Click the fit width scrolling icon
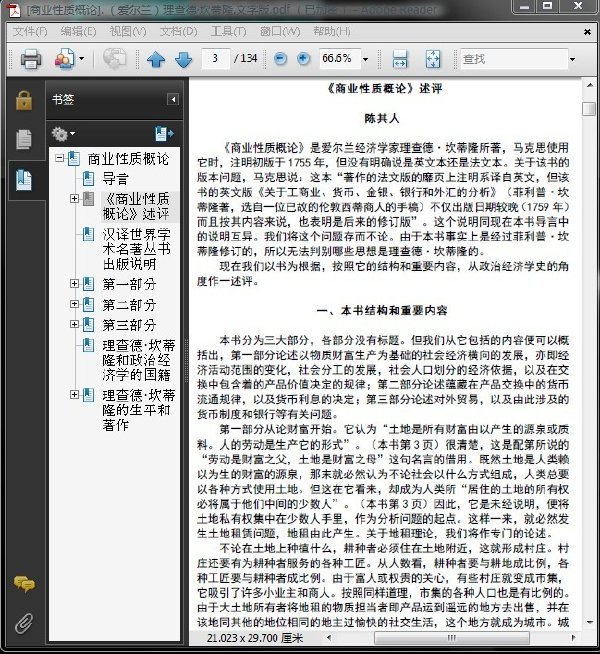This screenshot has width=600, height=654. [400, 59]
